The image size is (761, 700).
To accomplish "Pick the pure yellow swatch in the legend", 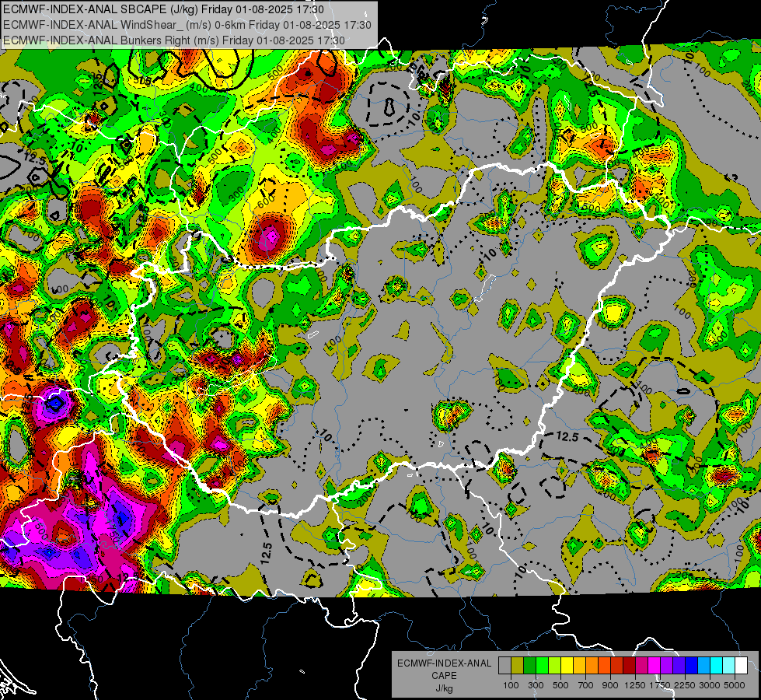I will [x=567, y=665].
